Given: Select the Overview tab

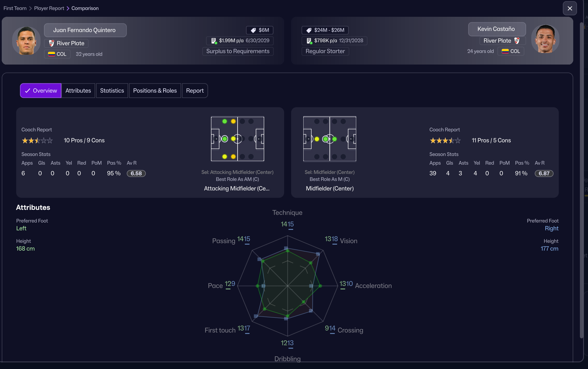Looking at the screenshot, I should (41, 91).
